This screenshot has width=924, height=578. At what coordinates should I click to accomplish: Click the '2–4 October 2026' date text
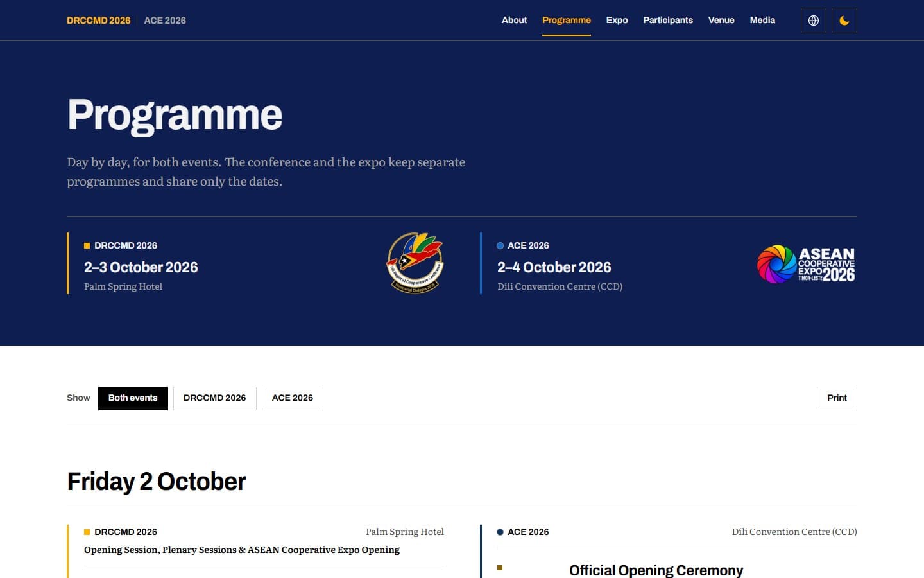tap(554, 267)
